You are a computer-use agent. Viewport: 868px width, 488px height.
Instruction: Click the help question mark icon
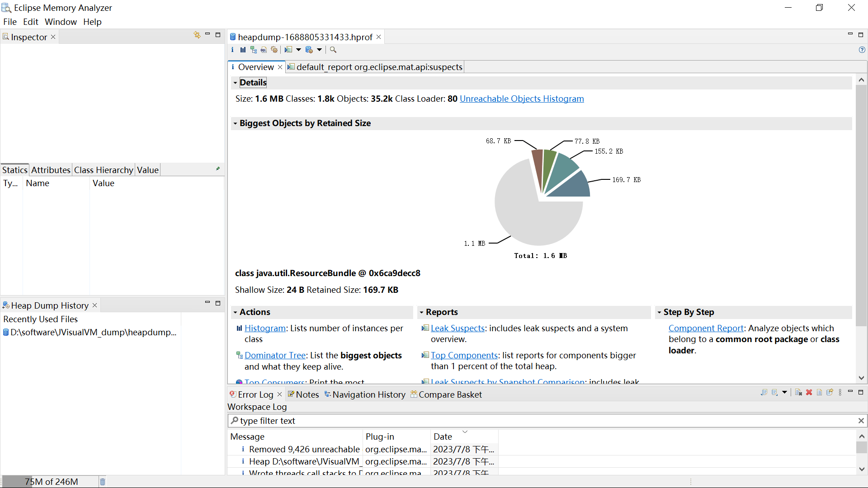(862, 50)
